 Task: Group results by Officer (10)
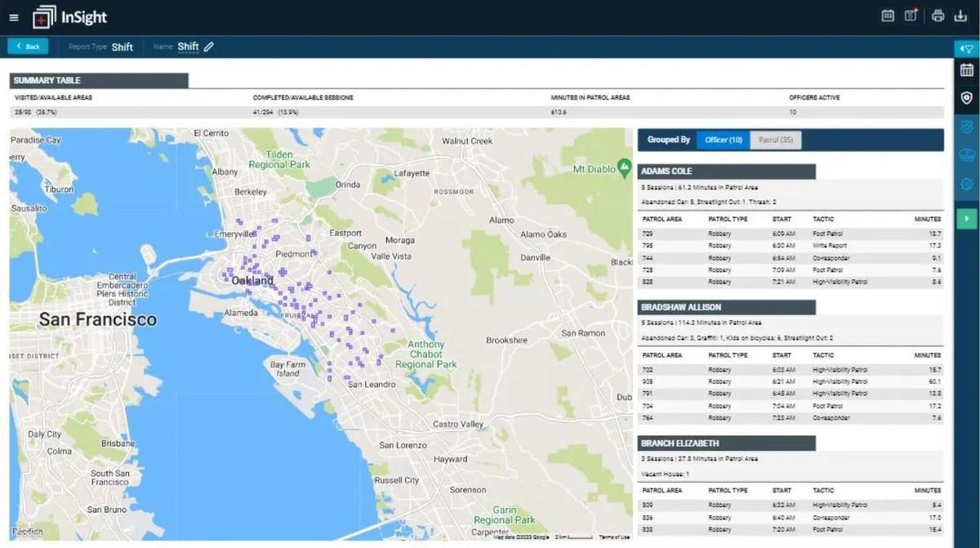point(723,140)
